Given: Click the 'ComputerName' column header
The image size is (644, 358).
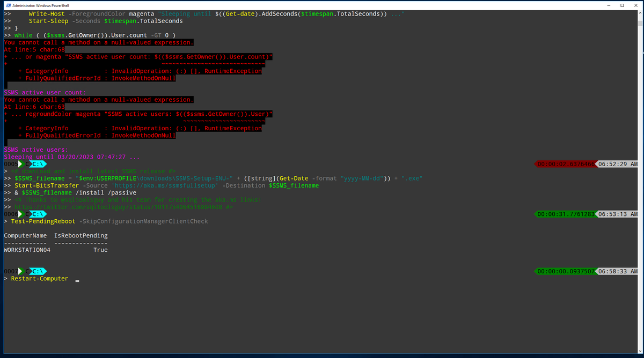Looking at the screenshot, I should pyautogui.click(x=25, y=236).
